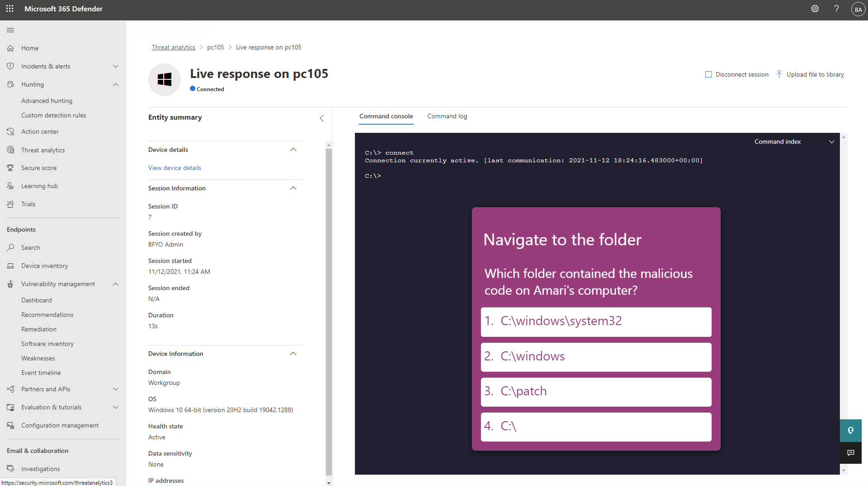
Task: Click the teal help widget icon
Action: [851, 430]
